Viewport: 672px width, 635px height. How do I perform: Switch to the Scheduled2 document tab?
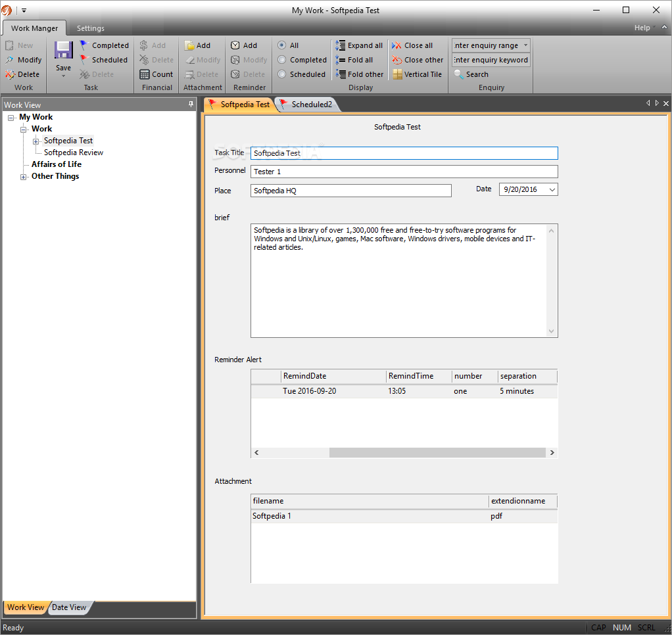pos(308,105)
